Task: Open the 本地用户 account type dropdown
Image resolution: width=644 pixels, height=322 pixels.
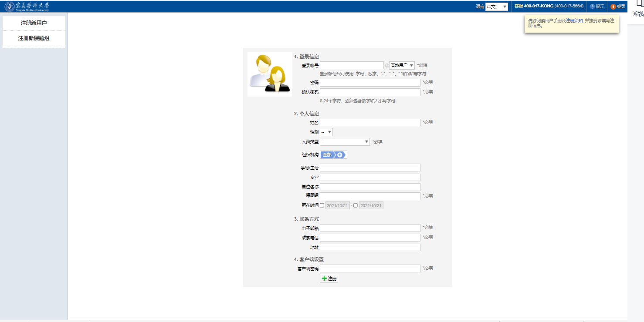Action: 402,65
